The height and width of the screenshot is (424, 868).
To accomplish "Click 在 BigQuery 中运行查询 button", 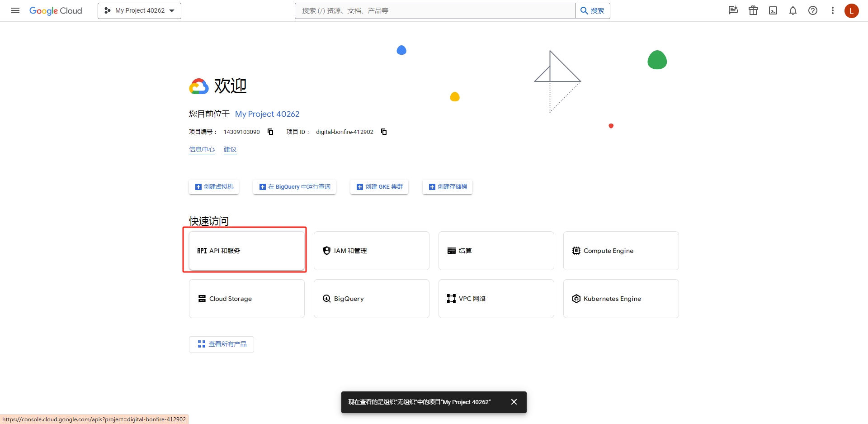I will point(294,187).
